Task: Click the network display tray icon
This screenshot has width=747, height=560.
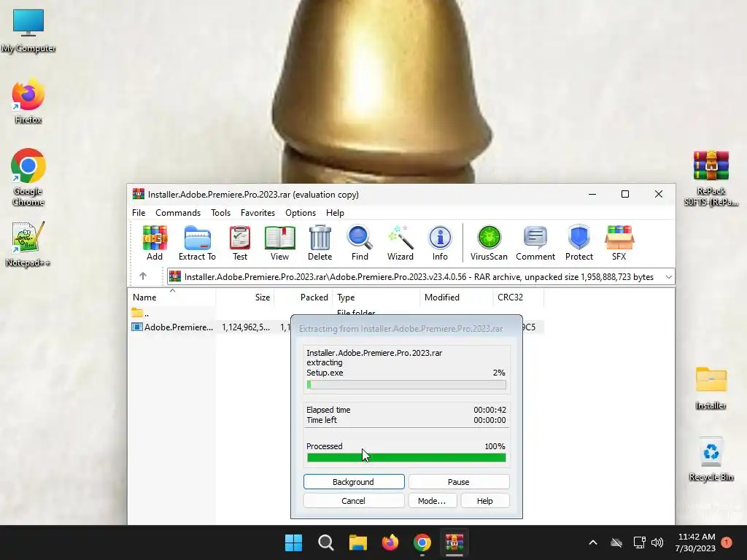Action: pos(639,542)
